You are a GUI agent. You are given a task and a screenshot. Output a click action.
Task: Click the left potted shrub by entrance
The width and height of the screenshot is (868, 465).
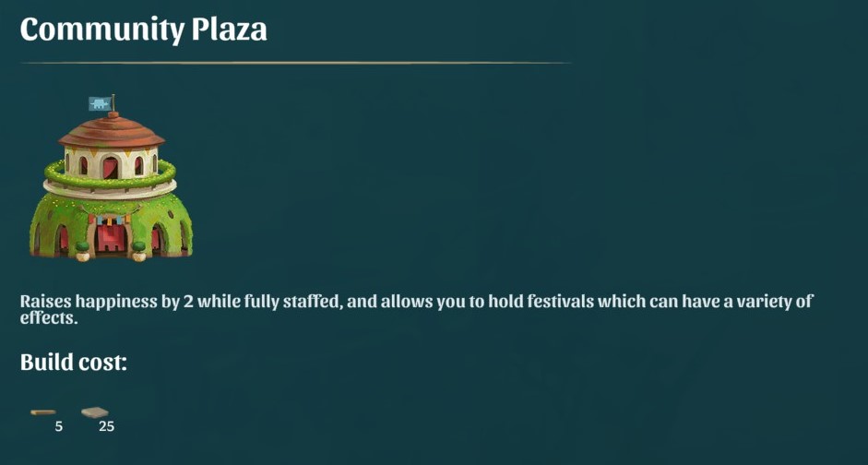click(83, 250)
